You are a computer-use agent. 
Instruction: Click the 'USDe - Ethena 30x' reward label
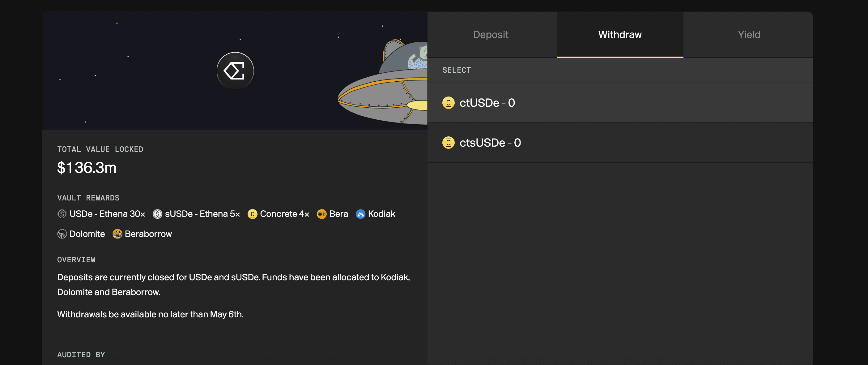pos(107,214)
